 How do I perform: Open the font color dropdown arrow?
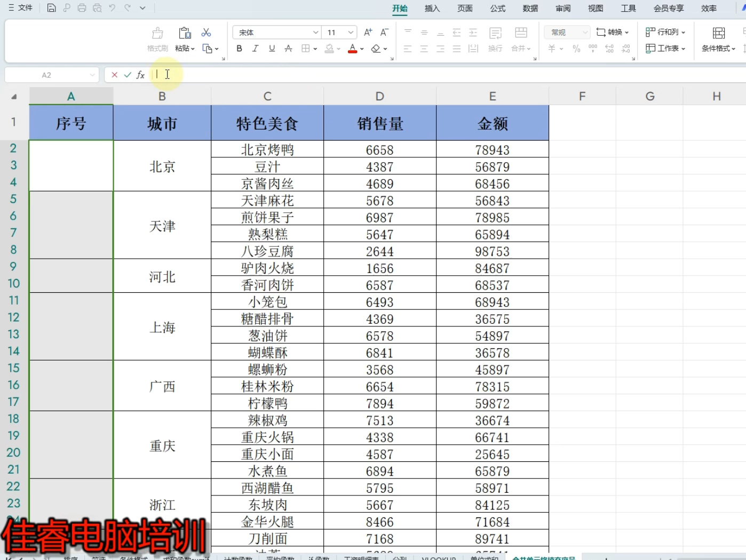[362, 49]
